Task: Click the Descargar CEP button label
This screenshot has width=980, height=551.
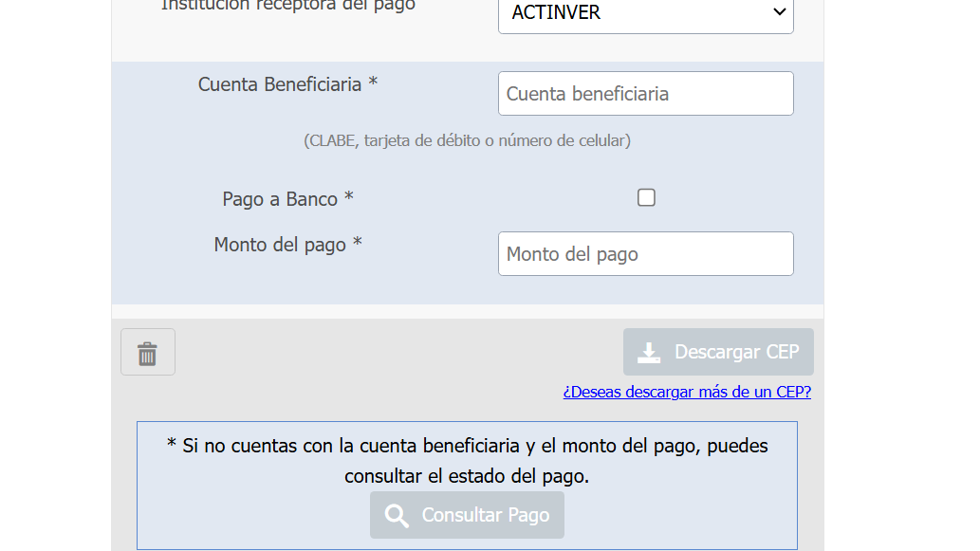Action: point(736,352)
